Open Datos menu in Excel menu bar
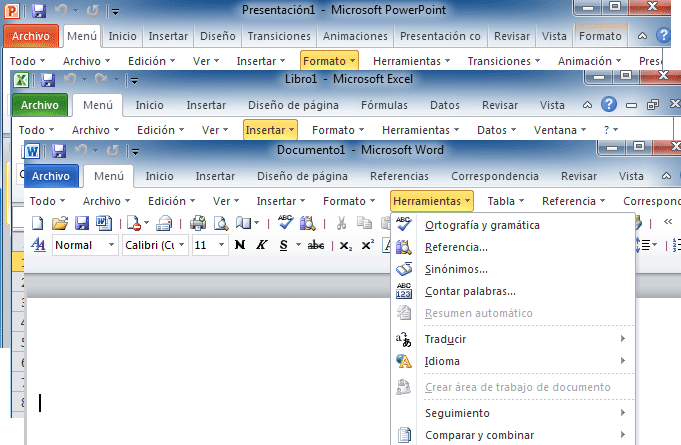This screenshot has width=681, height=445. [x=496, y=130]
